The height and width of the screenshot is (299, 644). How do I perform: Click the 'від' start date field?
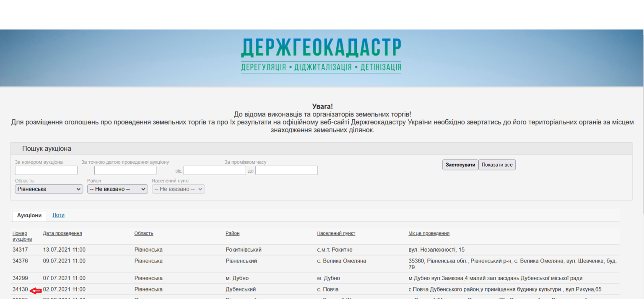[214, 170]
